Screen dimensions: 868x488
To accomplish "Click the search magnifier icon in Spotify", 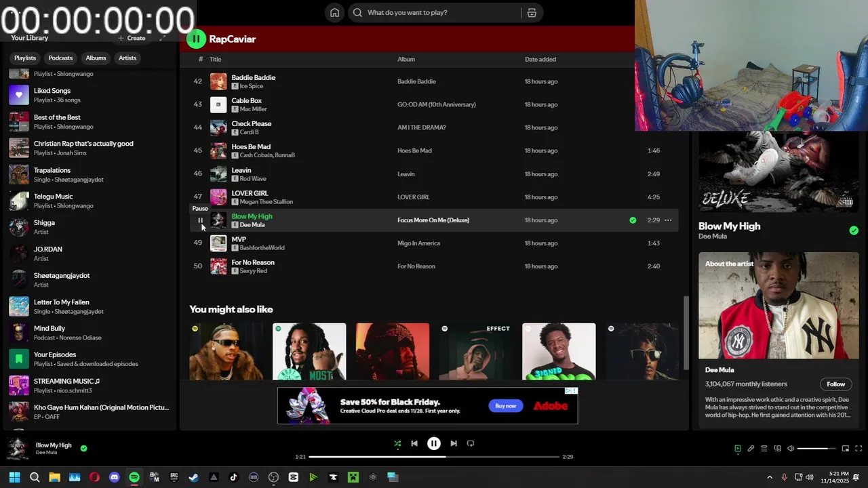I will (357, 12).
